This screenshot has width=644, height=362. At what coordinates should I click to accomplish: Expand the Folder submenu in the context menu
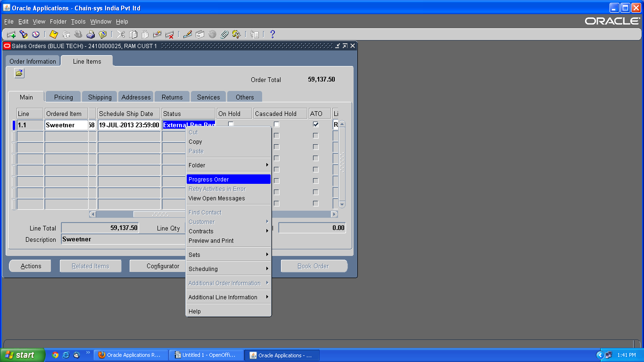point(229,165)
